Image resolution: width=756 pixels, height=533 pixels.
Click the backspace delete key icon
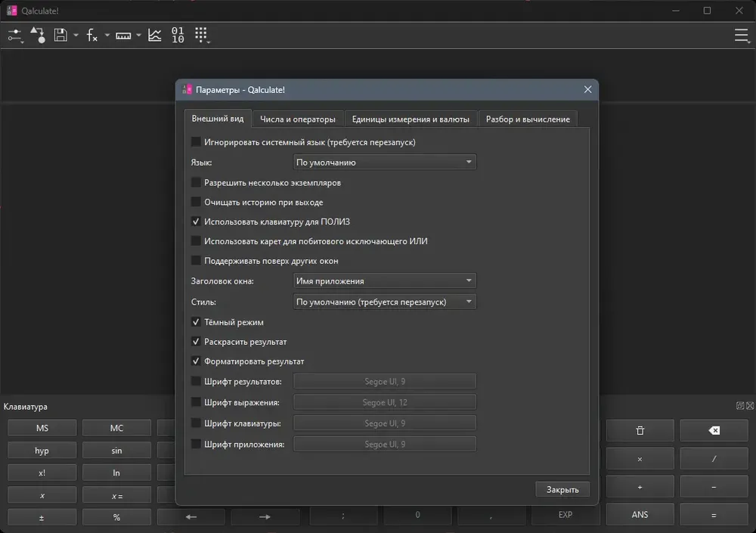(x=714, y=430)
